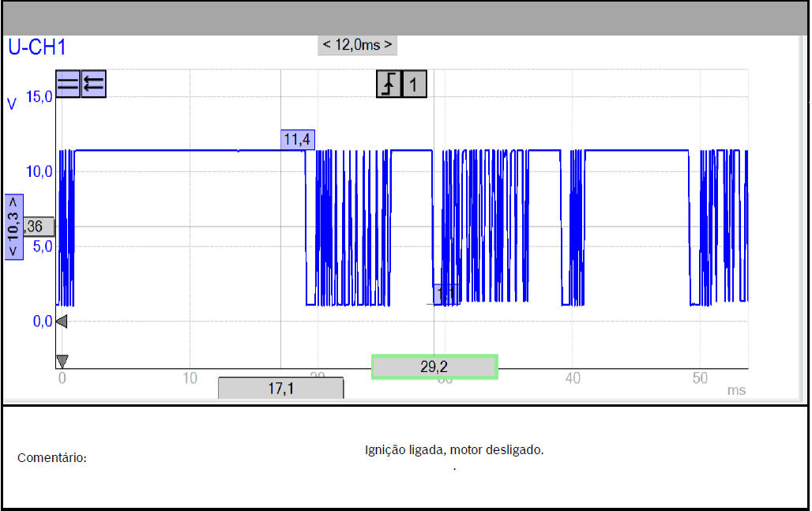Viewport: 812px width, 511px height.
Task: Click the two-horizontal-lines icon at top-left of graph
Action: point(68,84)
